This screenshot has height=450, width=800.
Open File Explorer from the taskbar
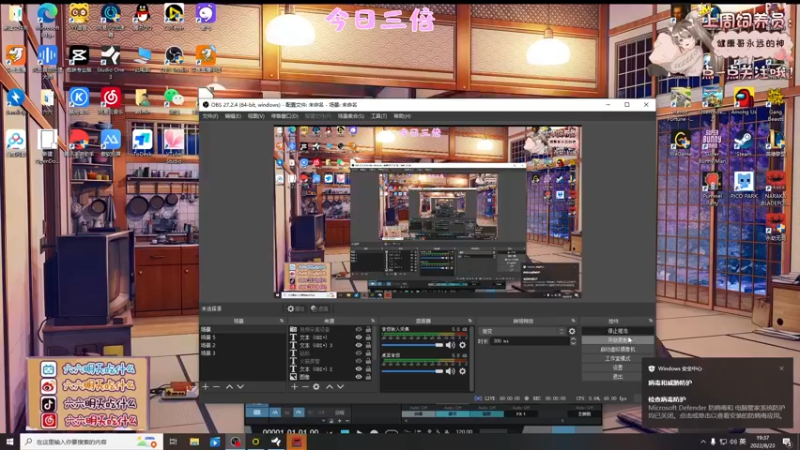[x=194, y=442]
